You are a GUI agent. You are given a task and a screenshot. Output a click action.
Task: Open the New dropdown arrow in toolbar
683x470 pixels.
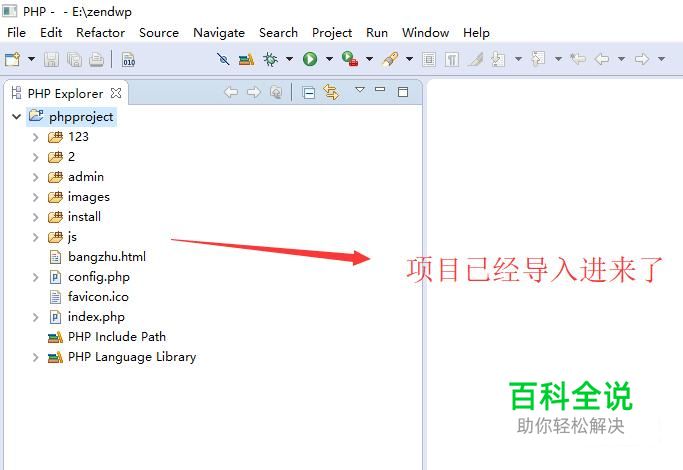[x=31, y=59]
